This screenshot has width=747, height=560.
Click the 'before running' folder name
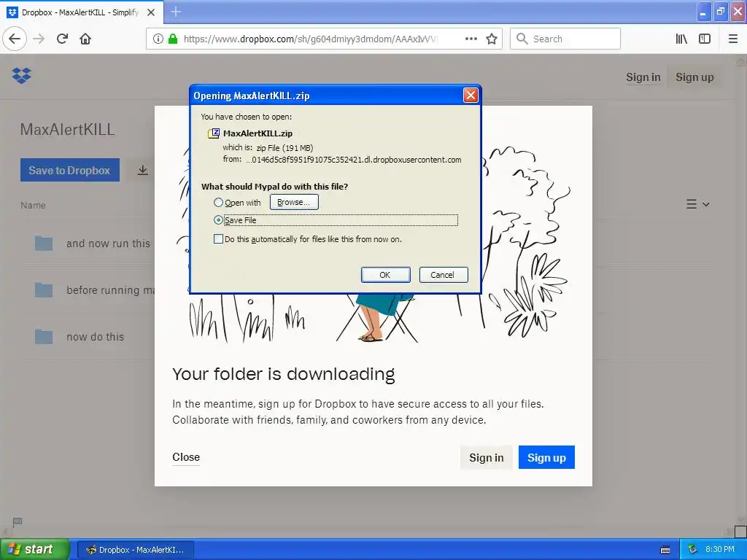[111, 290]
